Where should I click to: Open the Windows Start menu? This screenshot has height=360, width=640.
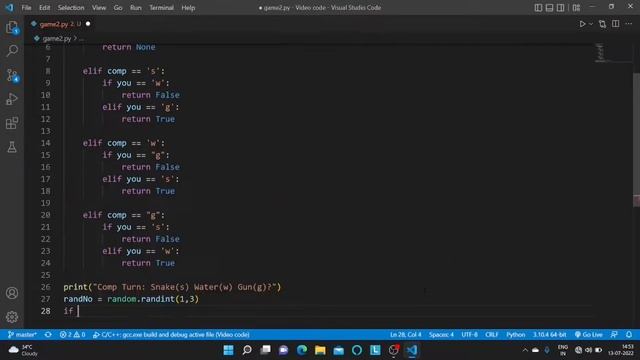[x=229, y=350]
